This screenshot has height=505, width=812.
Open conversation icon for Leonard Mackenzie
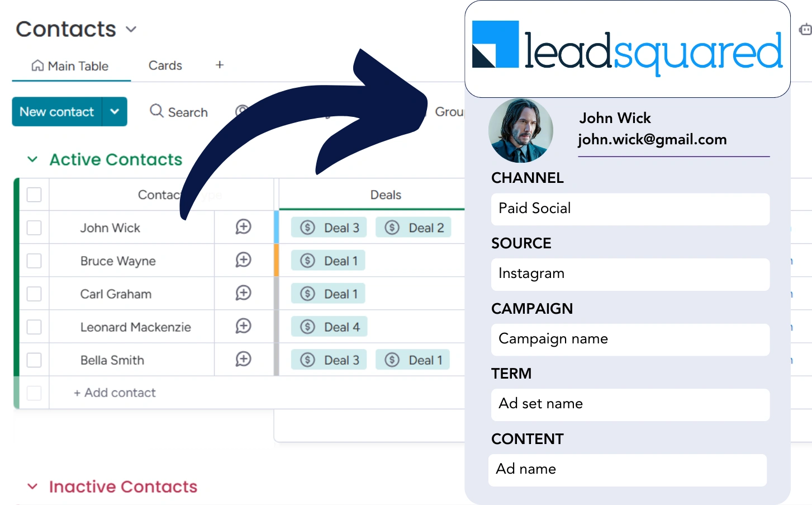243,325
